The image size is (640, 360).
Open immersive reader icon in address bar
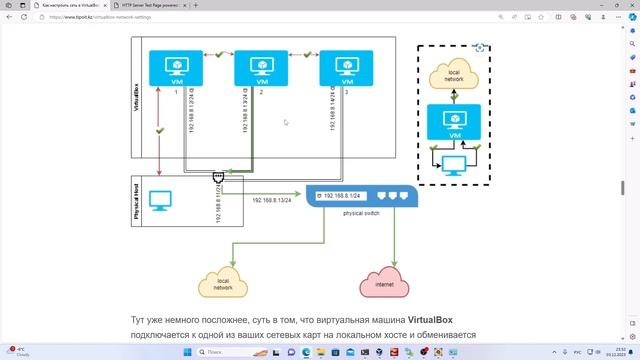[x=528, y=17]
